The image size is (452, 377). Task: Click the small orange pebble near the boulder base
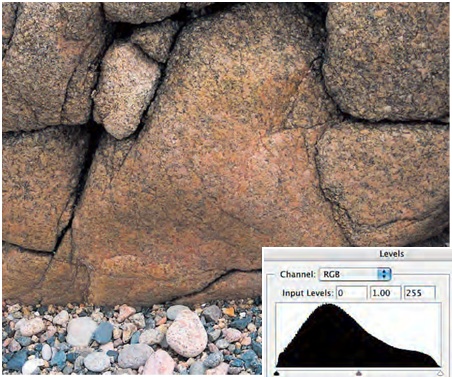coord(229,312)
